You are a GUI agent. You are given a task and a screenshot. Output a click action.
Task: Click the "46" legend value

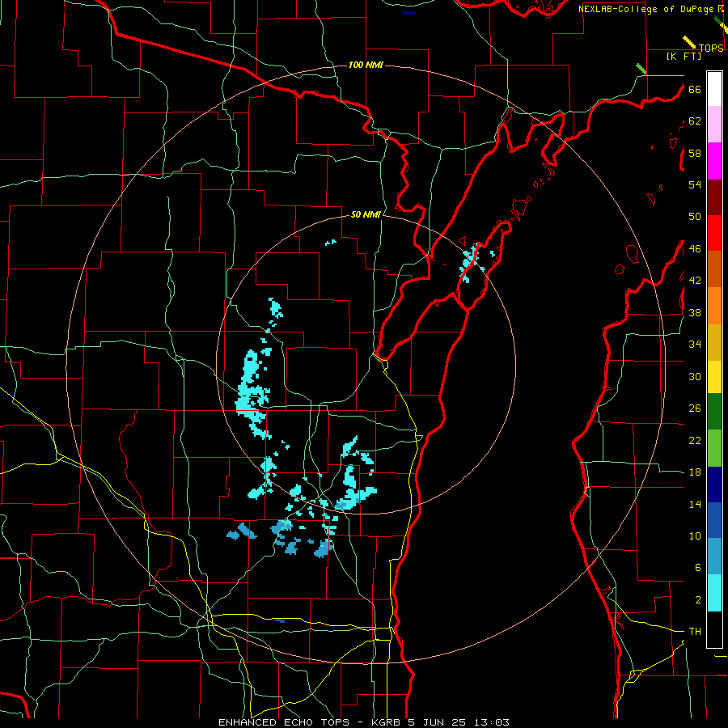695,249
